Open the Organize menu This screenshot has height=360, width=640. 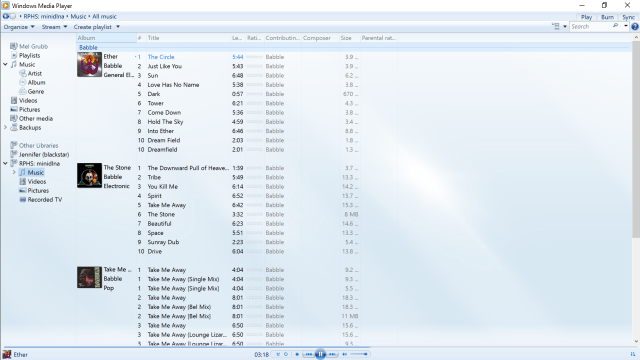pos(19,27)
